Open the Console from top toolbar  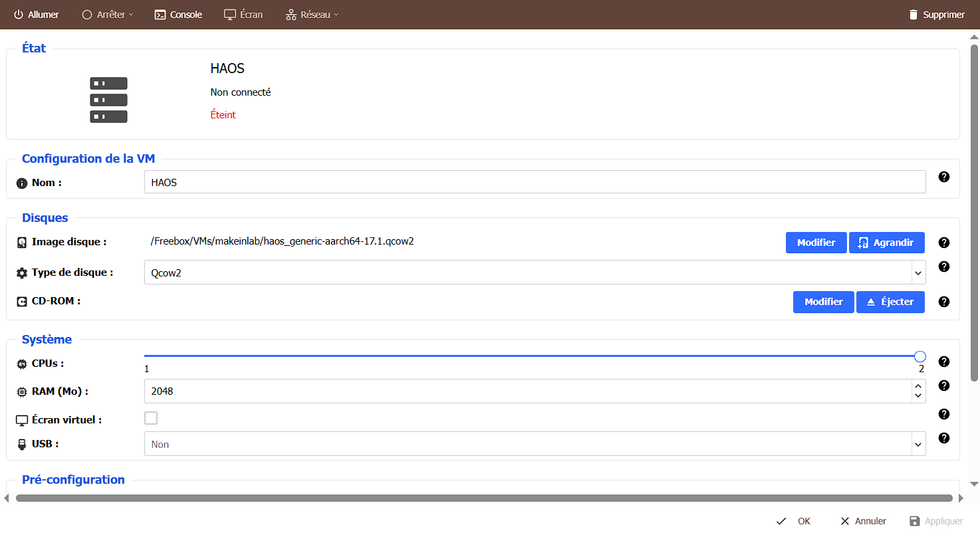pyautogui.click(x=178, y=15)
